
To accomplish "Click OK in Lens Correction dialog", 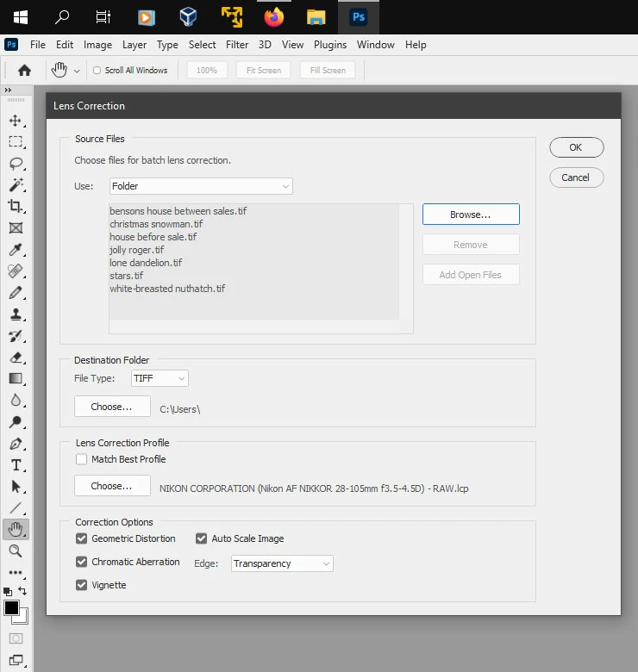I will (576, 147).
